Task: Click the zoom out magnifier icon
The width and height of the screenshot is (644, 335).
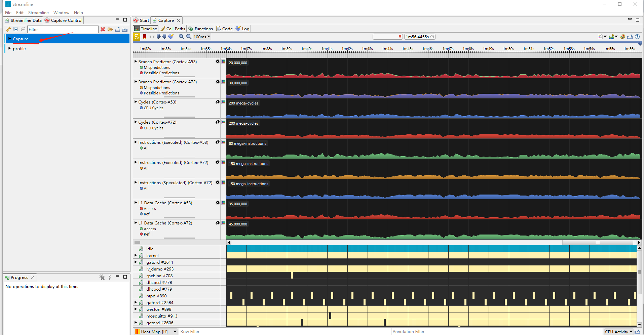Action: pos(189,37)
